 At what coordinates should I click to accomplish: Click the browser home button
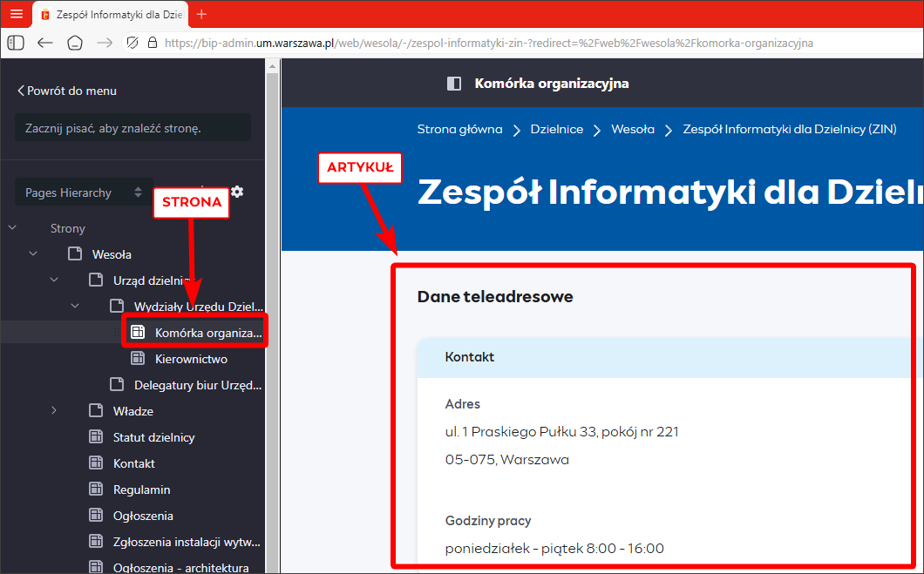75,43
